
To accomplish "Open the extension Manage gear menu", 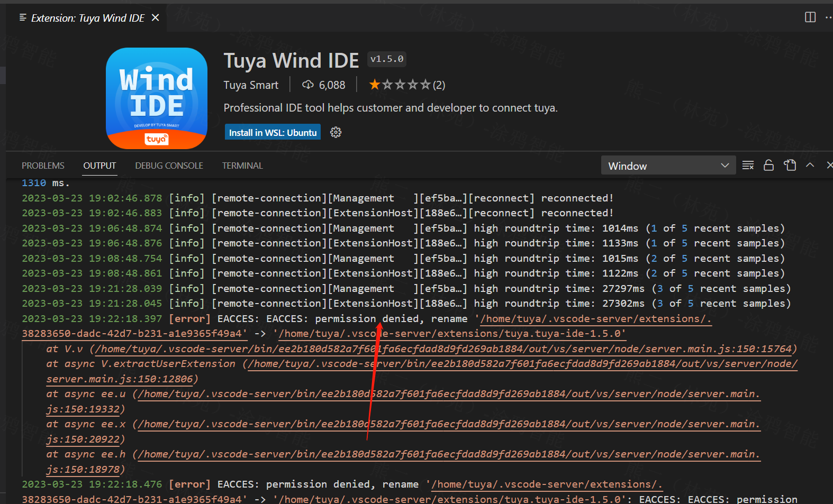I will [336, 132].
